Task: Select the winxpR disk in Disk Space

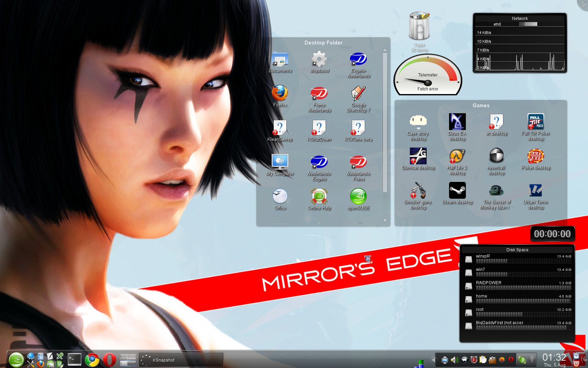Action: [518, 259]
